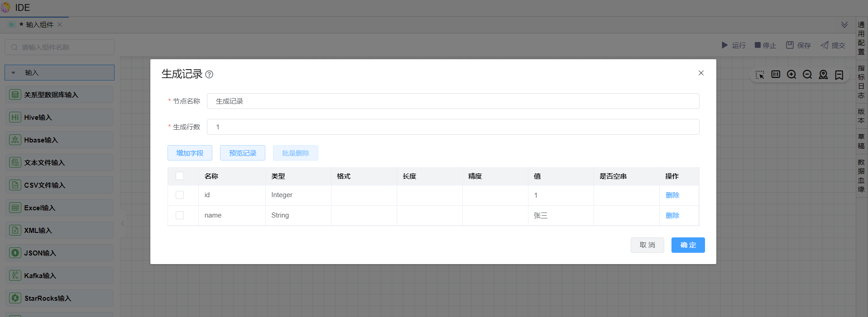The height and width of the screenshot is (317, 868).
Task: Toggle the select-all checkbox in table header
Action: 180,176
